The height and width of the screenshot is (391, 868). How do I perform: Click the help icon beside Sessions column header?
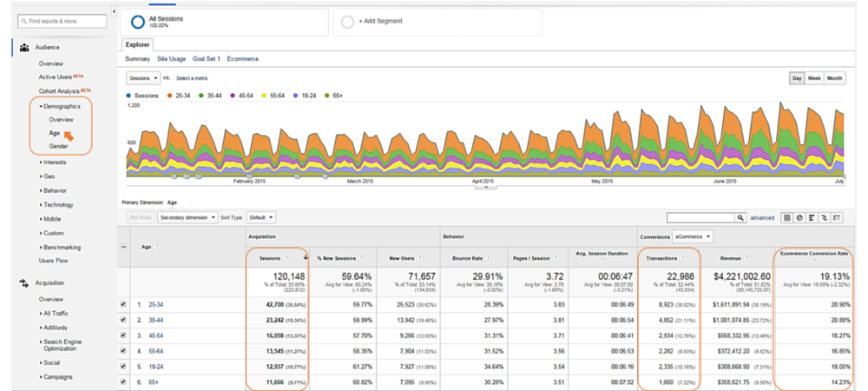(x=286, y=258)
